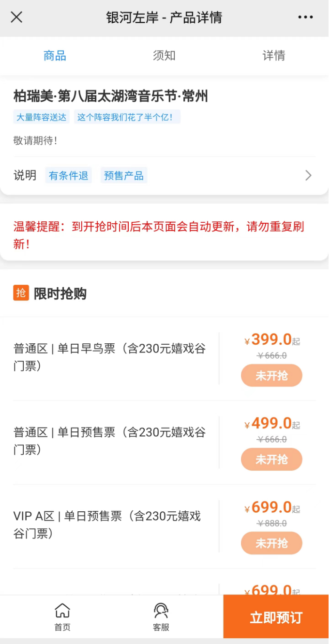Select the 普通区 单日预售票 ticket row
Viewport: 331px width, 644px height.
110,441
